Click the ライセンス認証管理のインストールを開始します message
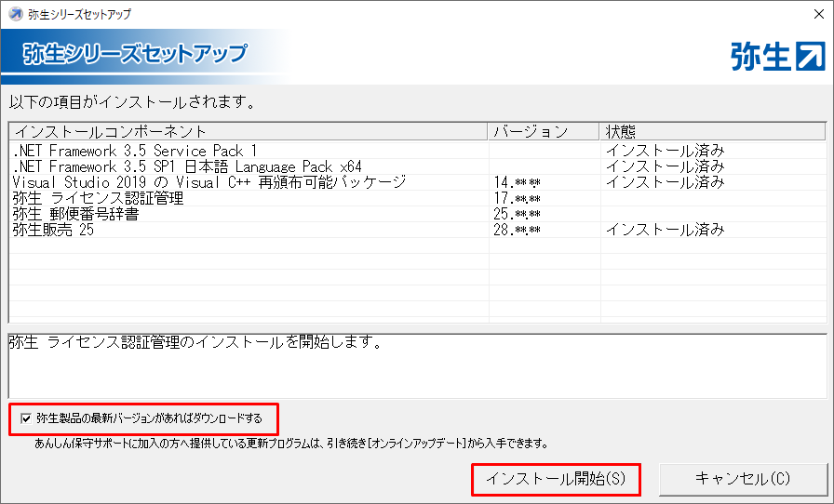The width and height of the screenshot is (834, 504). [195, 342]
